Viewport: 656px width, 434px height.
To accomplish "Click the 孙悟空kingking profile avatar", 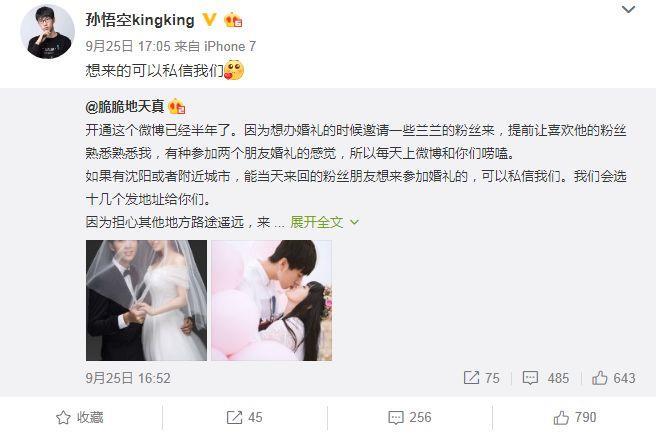I will tap(48, 32).
